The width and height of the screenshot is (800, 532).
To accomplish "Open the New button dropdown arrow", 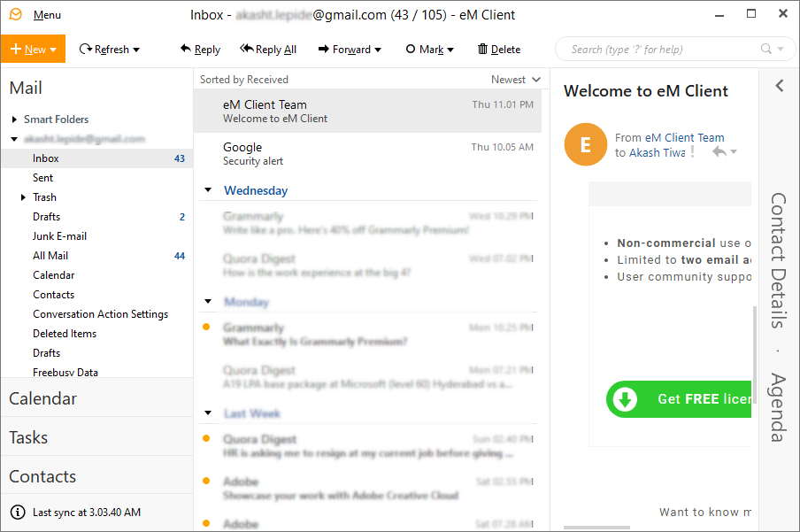I will [x=53, y=50].
